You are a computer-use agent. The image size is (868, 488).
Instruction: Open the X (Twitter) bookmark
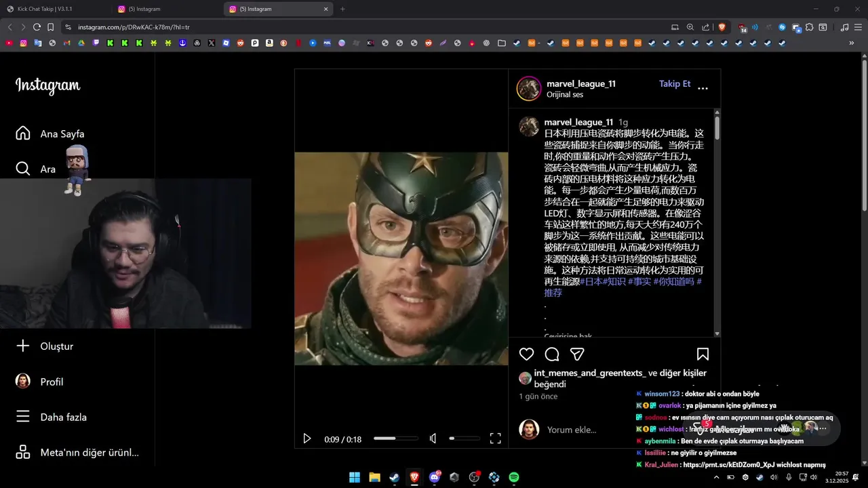(212, 43)
